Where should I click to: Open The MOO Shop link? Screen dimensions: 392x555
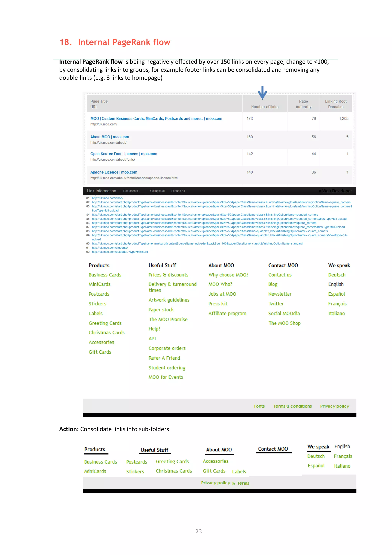tap(284, 323)
